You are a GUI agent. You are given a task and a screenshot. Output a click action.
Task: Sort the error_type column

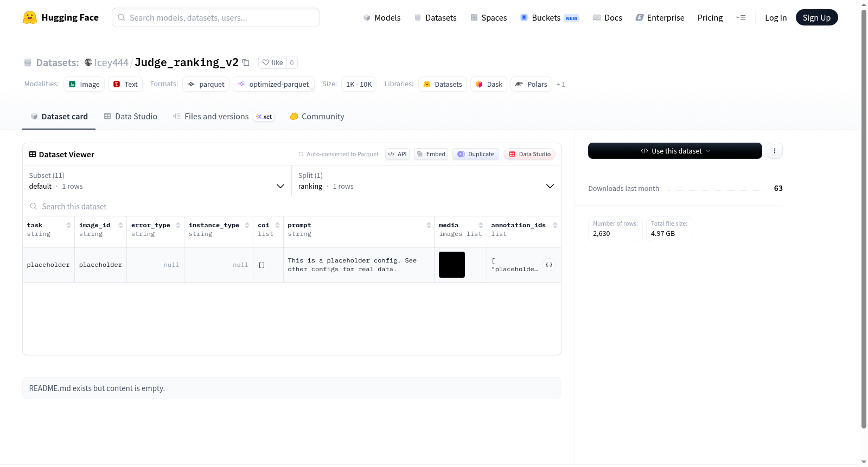click(x=178, y=225)
